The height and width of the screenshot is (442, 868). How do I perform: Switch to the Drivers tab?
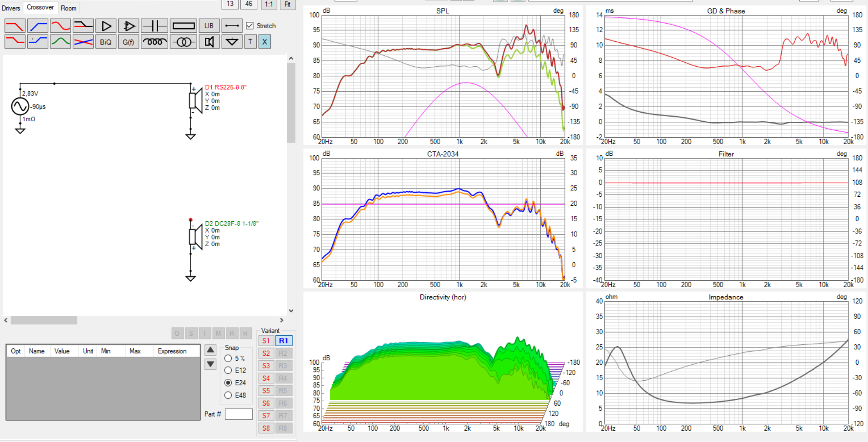11,8
